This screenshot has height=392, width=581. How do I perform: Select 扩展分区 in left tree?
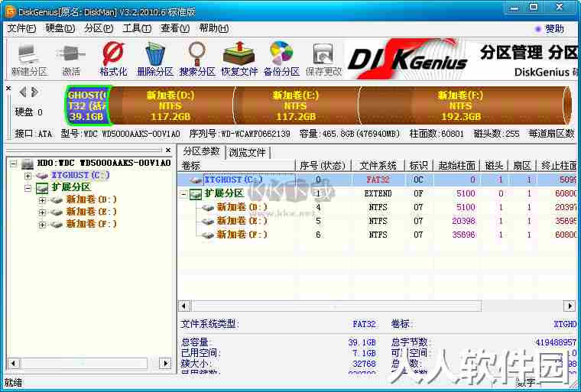click(x=71, y=187)
